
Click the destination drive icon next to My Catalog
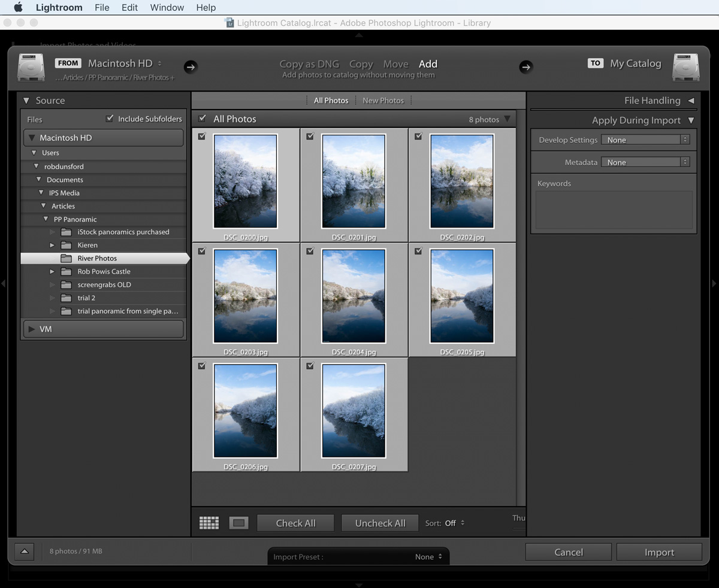pyautogui.click(x=686, y=67)
